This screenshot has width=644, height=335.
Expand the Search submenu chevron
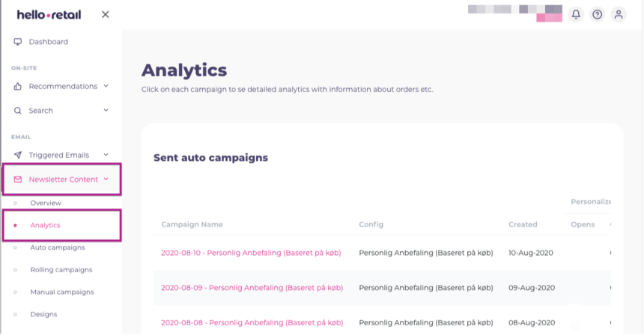click(x=106, y=111)
